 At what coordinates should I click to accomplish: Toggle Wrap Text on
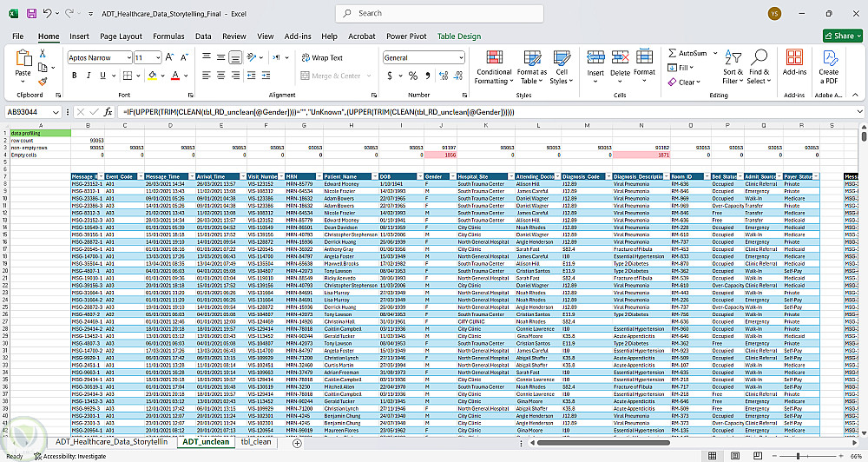click(320, 58)
